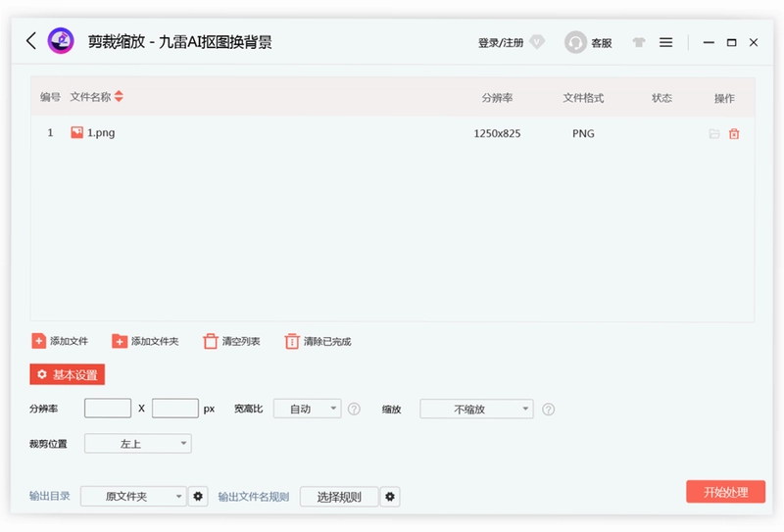Open the 登录/注册 login link
Viewport: 784px width, 532px height.
(501, 42)
